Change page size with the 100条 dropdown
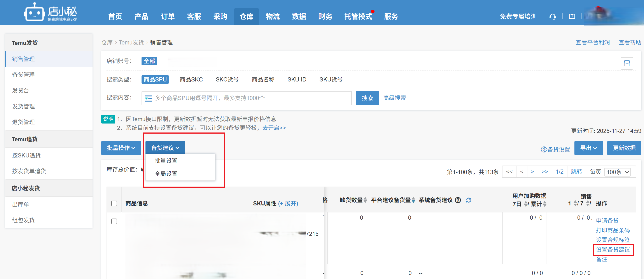 618,172
